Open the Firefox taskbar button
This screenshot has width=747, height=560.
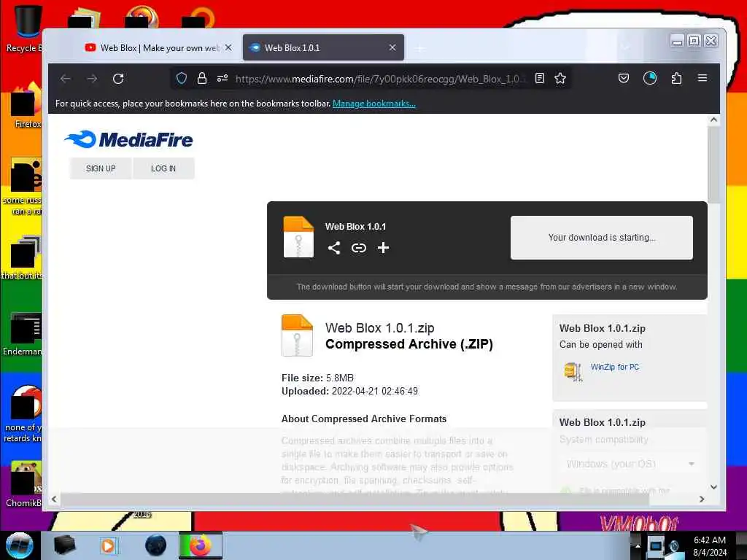click(x=201, y=545)
